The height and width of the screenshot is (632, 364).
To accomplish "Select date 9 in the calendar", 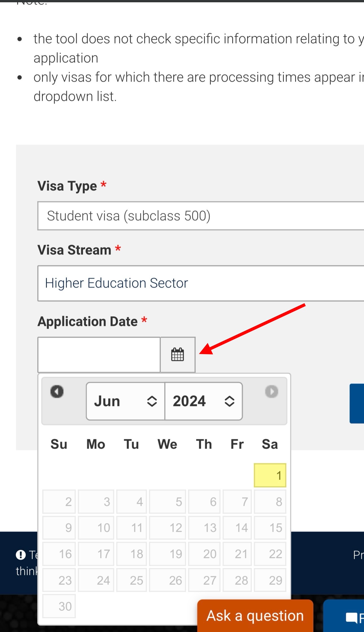I will click(59, 528).
